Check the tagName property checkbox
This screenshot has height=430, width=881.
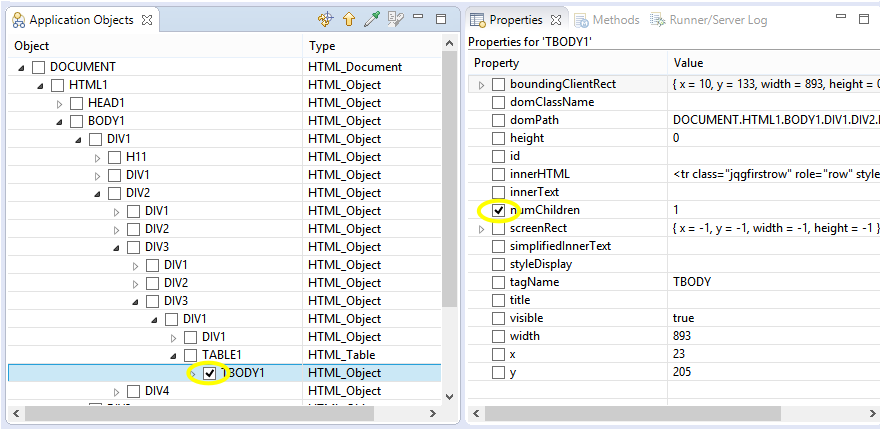tap(499, 282)
